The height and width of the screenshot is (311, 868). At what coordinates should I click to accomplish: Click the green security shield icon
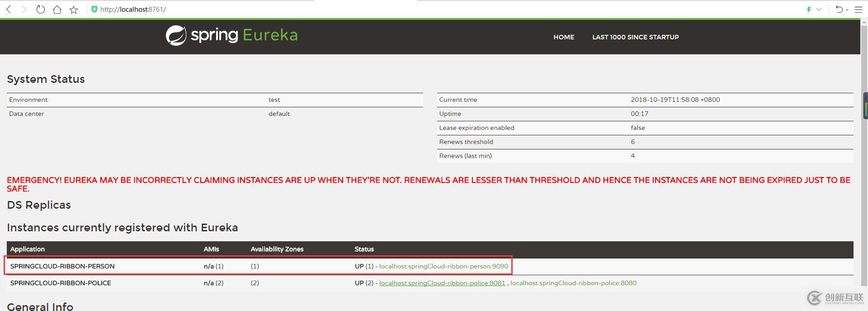pos(94,9)
